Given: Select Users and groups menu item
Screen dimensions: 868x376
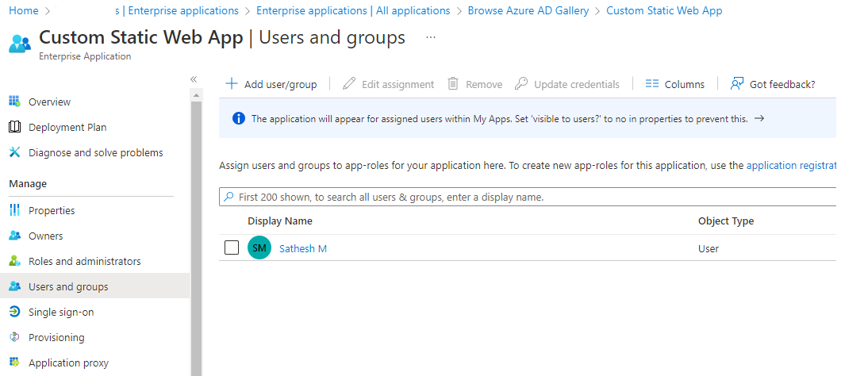Looking at the screenshot, I should 68,287.
